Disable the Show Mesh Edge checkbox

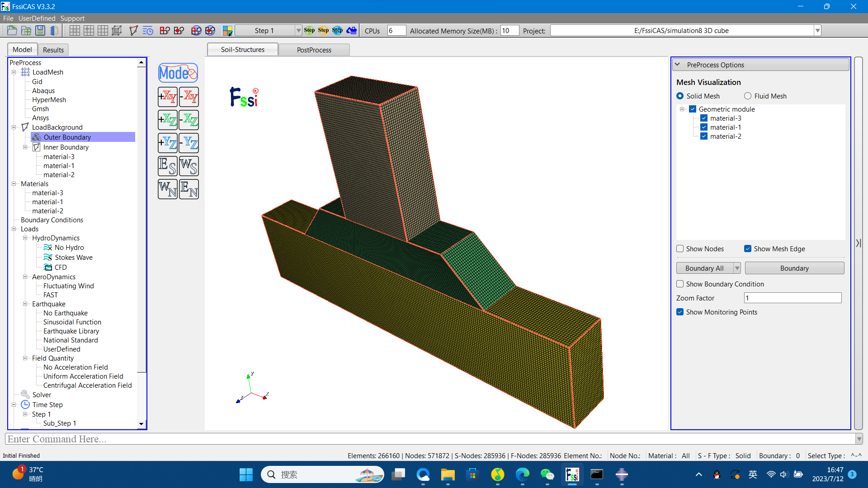[x=748, y=249]
